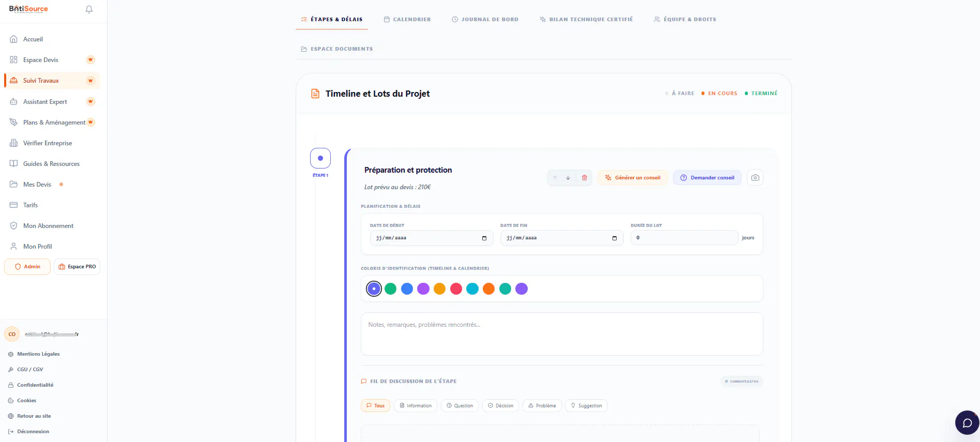Select the amber yellow color swatch
980x442 pixels.
[x=440, y=289]
